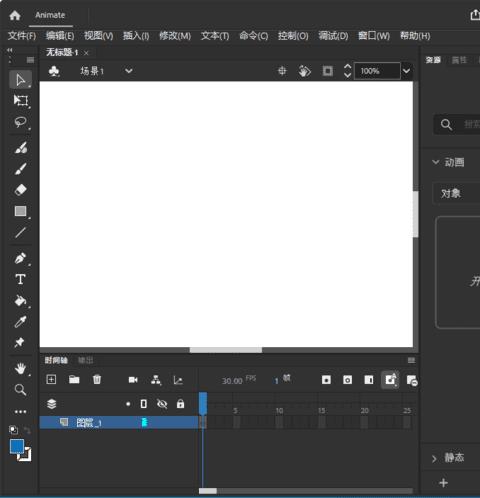Open the scene selection dropdown
The image size is (480, 498).
129,71
